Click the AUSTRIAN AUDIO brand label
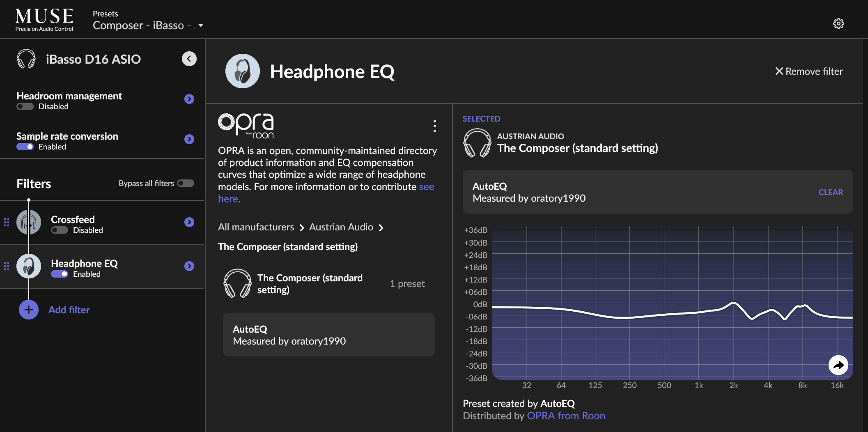The image size is (868, 432). pos(530,136)
